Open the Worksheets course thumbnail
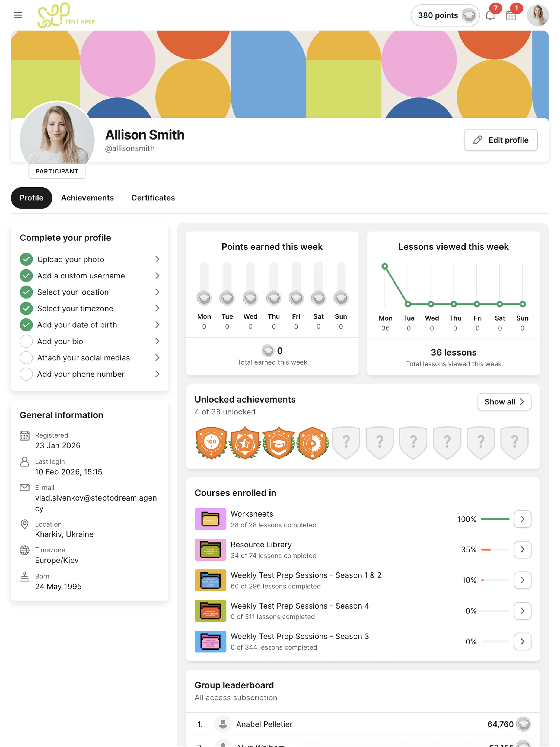The image size is (560, 747). (x=210, y=519)
